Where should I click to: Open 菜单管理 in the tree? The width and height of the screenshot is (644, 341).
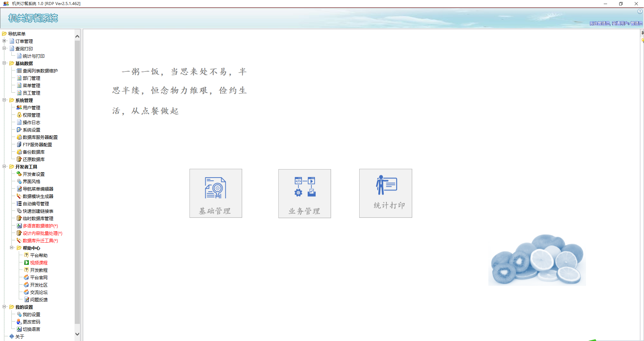coord(32,86)
